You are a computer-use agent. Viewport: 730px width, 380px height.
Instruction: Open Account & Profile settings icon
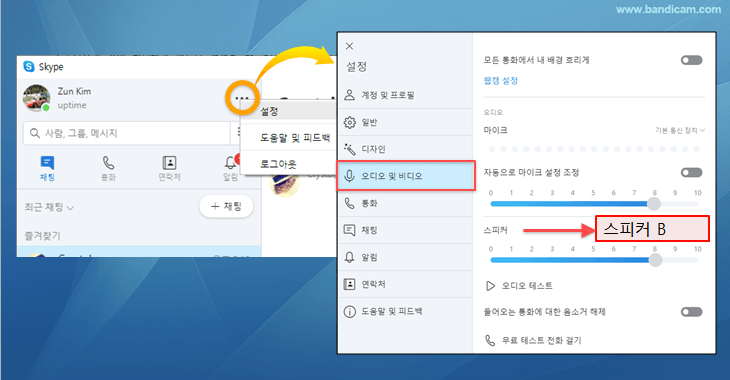point(349,95)
